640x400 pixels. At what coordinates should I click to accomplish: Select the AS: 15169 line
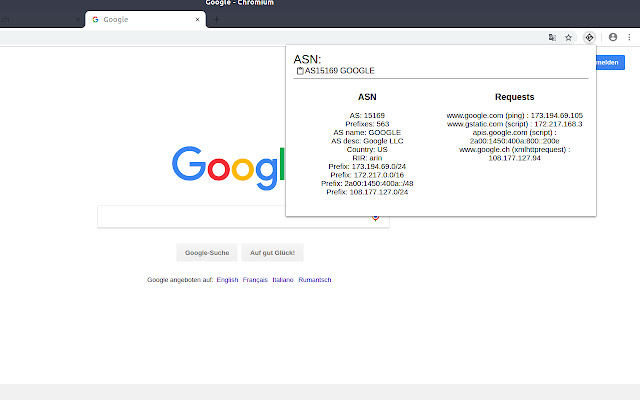pos(367,116)
